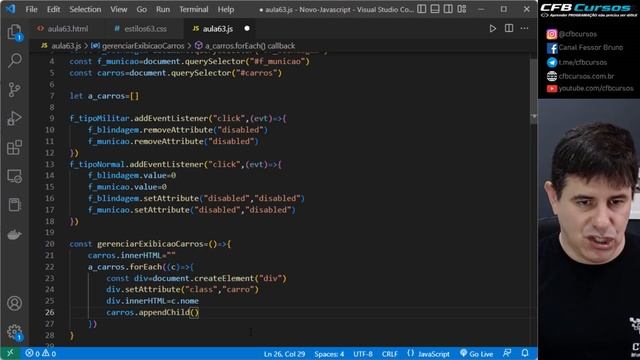Click the unsaved dot on aula63.js tab
Viewport: 640px width, 360px height.
(x=247, y=29)
